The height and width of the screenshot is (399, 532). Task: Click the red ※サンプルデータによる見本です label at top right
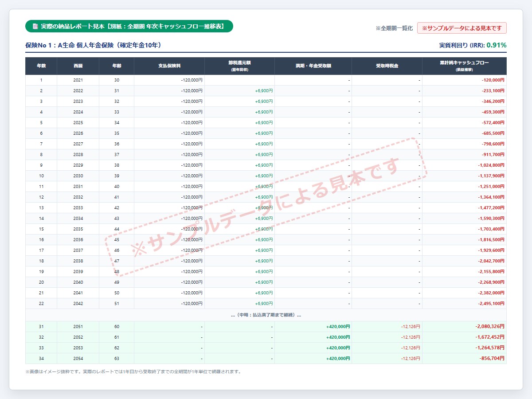pos(462,28)
